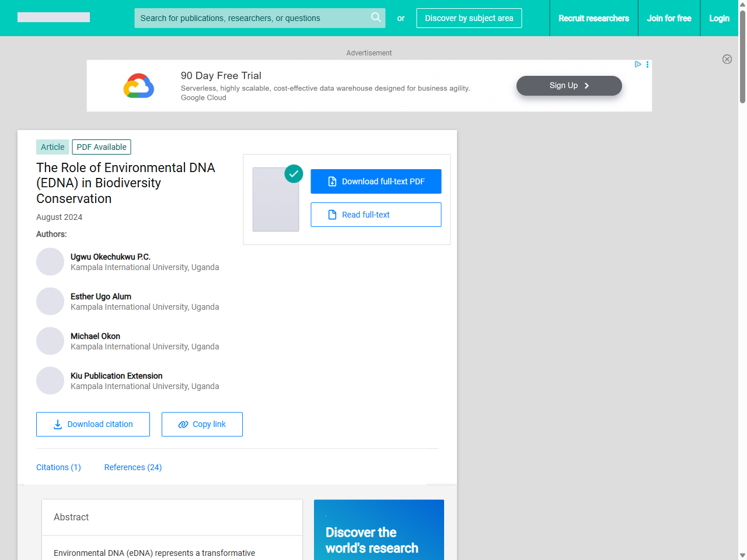The image size is (747, 560).
Task: Expand the Sign Up ad chevron button
Action: (x=587, y=85)
